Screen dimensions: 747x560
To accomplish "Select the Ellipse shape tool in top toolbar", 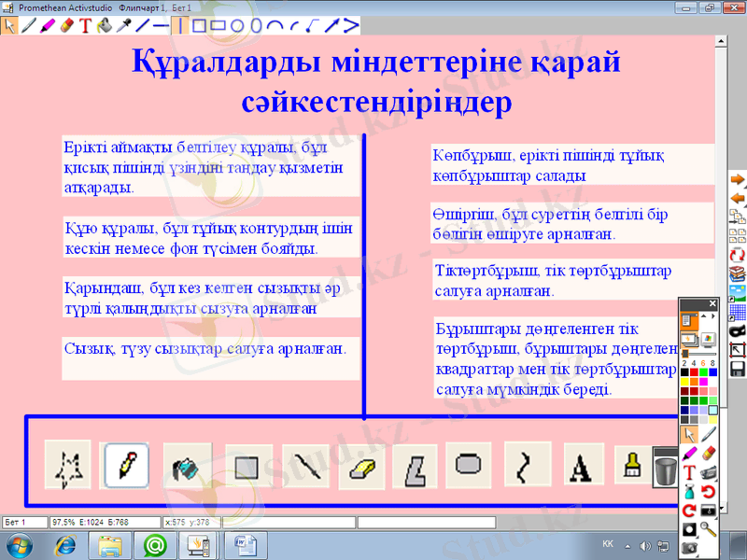I will [x=236, y=25].
